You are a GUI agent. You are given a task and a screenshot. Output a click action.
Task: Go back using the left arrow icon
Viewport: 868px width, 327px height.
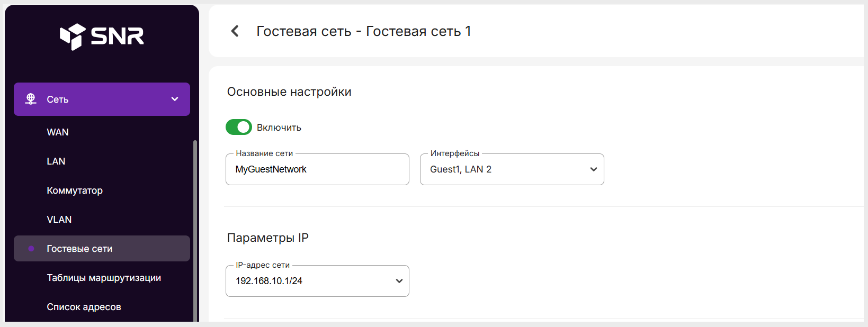pos(235,31)
